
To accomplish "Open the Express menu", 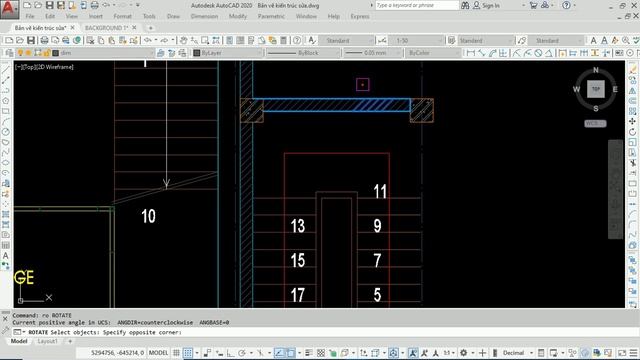I will pyautogui.click(x=360, y=16).
